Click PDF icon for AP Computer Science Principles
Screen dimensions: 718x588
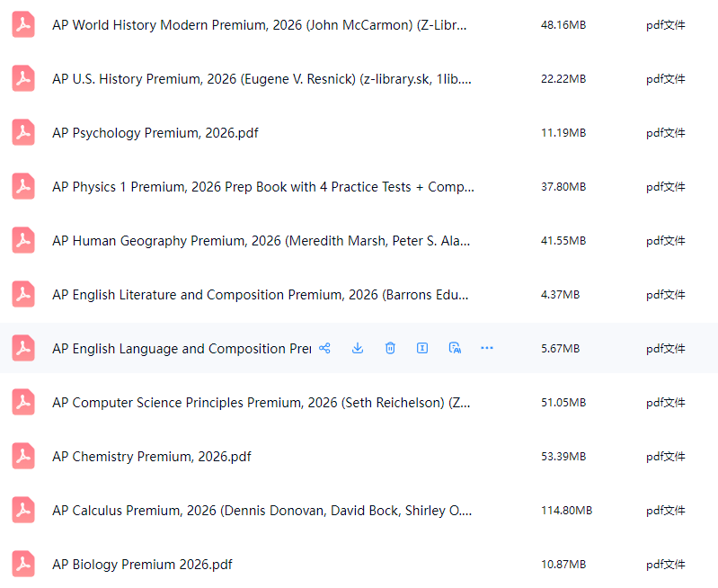click(23, 403)
